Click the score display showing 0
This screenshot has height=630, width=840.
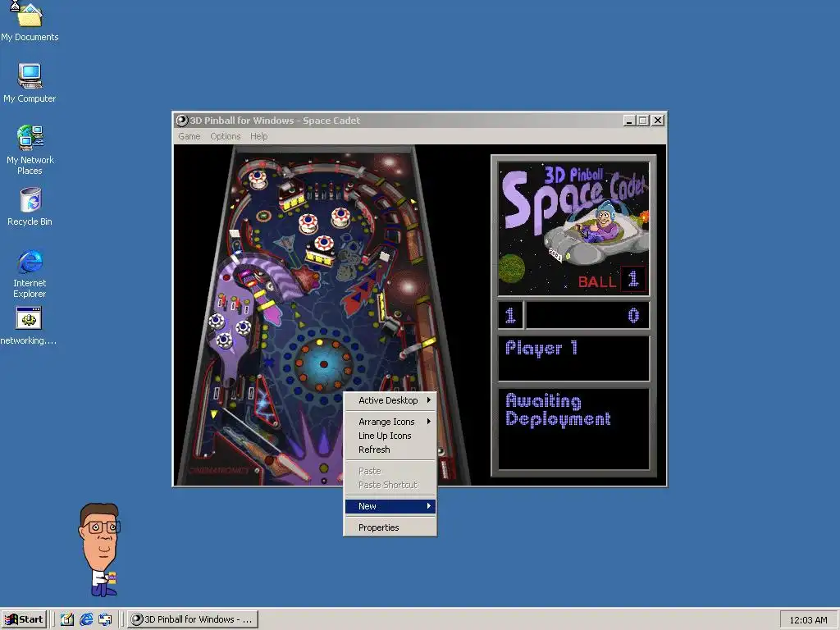[x=587, y=316]
